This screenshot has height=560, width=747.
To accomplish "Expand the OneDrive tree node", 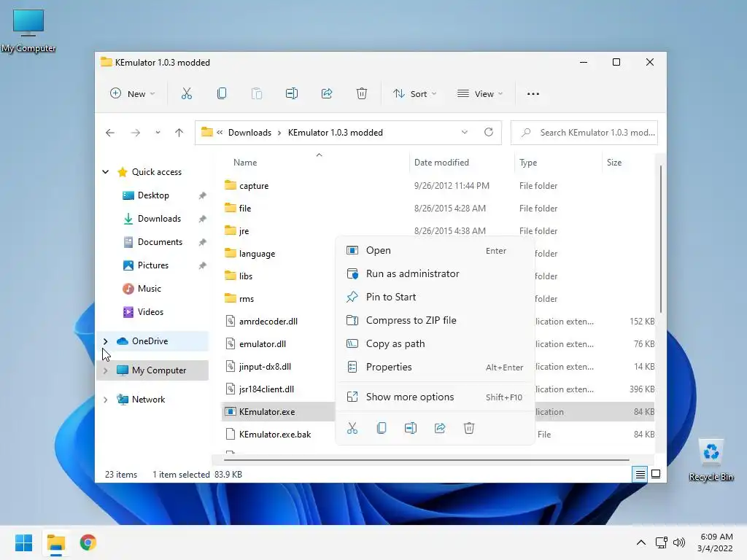I will 105,341.
